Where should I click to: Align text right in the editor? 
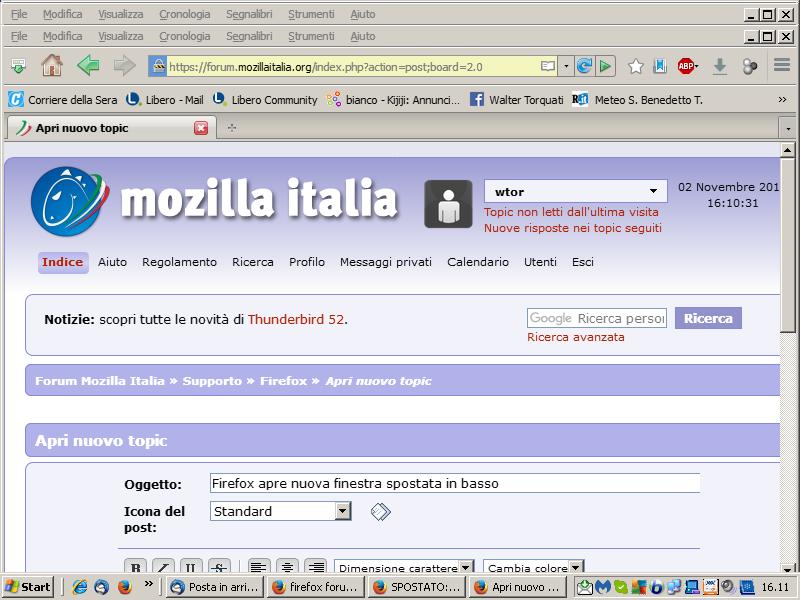point(316,567)
